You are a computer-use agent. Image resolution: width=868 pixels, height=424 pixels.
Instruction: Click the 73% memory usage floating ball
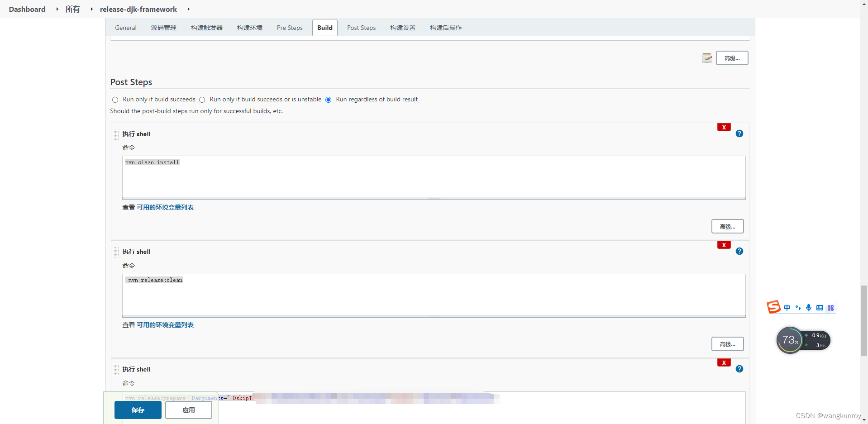click(x=790, y=340)
